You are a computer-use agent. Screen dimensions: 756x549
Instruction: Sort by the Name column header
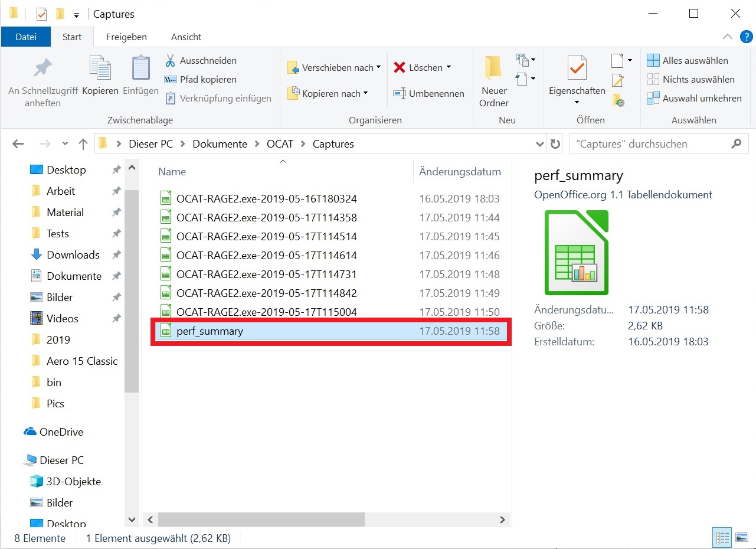[x=172, y=172]
